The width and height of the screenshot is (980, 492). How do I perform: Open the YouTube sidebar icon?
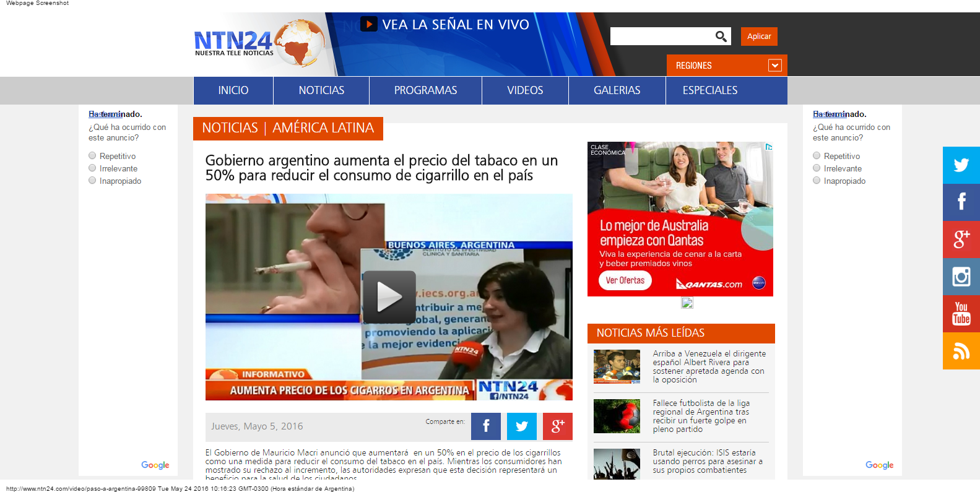[x=961, y=314]
